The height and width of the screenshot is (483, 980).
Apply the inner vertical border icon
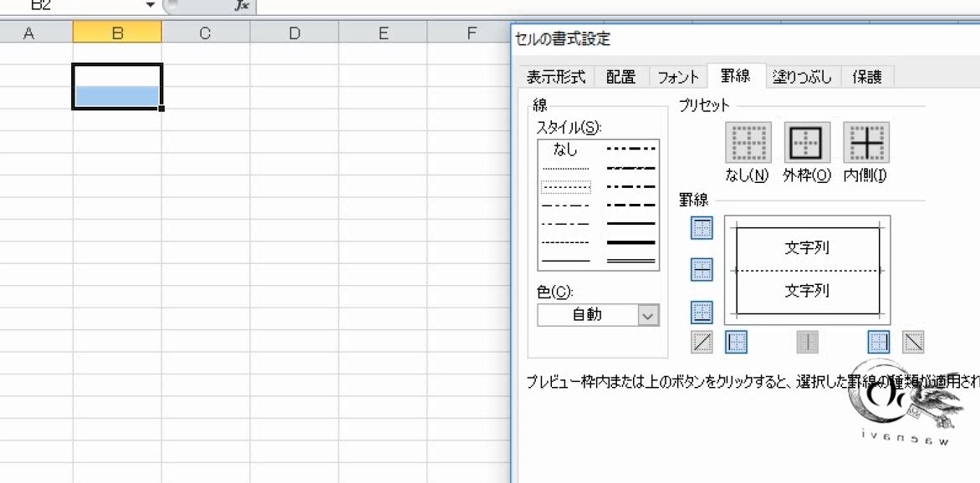805,341
